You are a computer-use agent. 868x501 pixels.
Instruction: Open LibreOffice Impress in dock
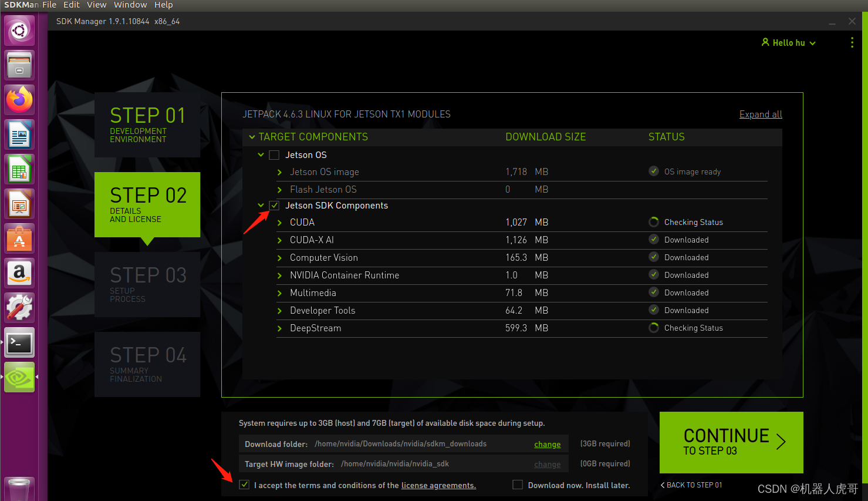point(19,204)
